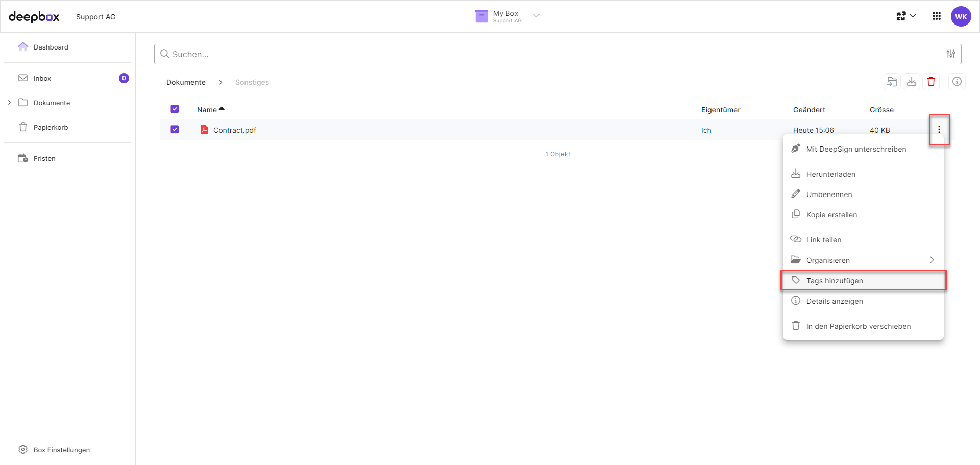Choose Details anzeigen
The width and height of the screenshot is (980, 465).
coord(863,301)
